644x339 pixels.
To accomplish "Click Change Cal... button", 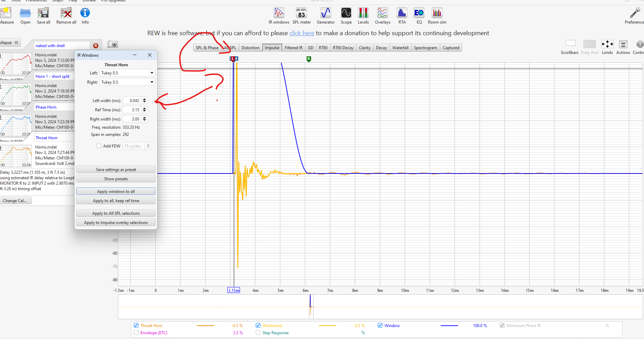I will click(16, 201).
